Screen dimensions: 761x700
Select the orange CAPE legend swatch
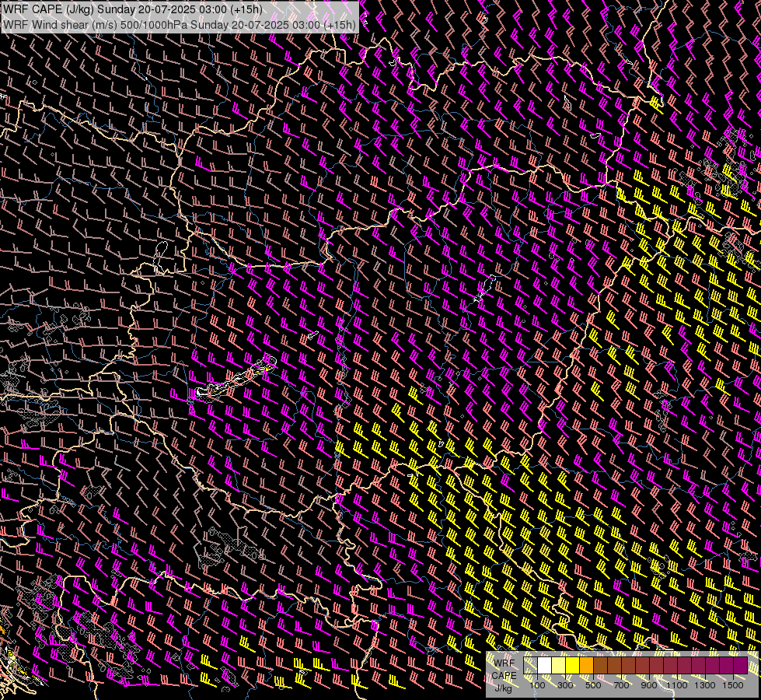pos(586,665)
